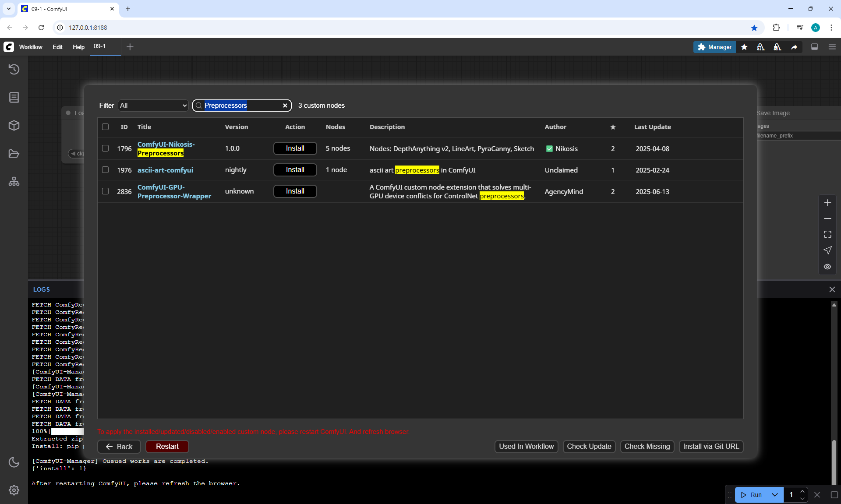Open the node library cube icon
Screen dimensions: 841x504
tap(14, 126)
